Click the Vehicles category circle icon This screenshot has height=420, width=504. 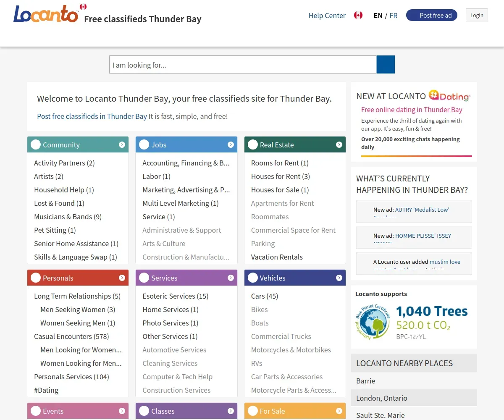click(253, 278)
